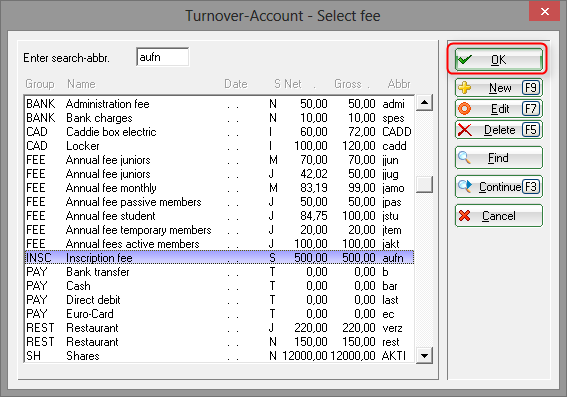567x397 pixels.
Task: Select the Euro-Card payment row
Action: (219, 314)
